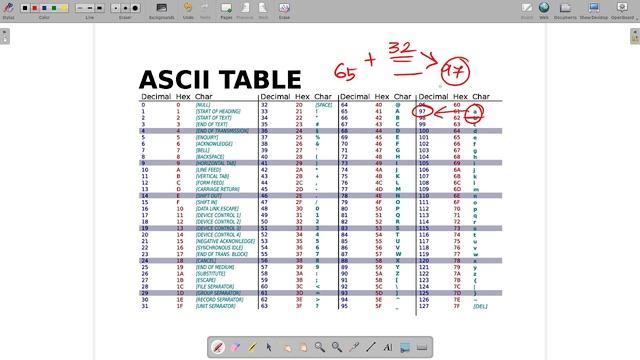640x360 pixels.
Task: Choose the medium line width
Action: (x=90, y=8)
